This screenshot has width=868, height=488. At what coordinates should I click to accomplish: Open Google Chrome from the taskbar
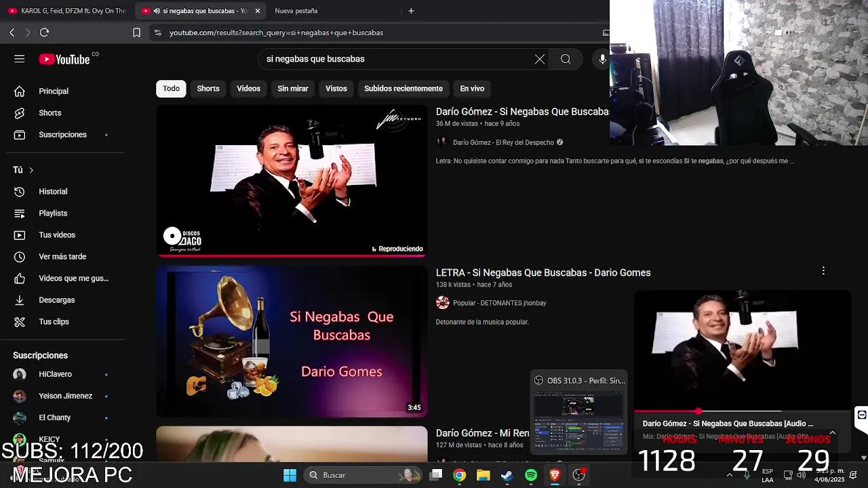click(460, 475)
